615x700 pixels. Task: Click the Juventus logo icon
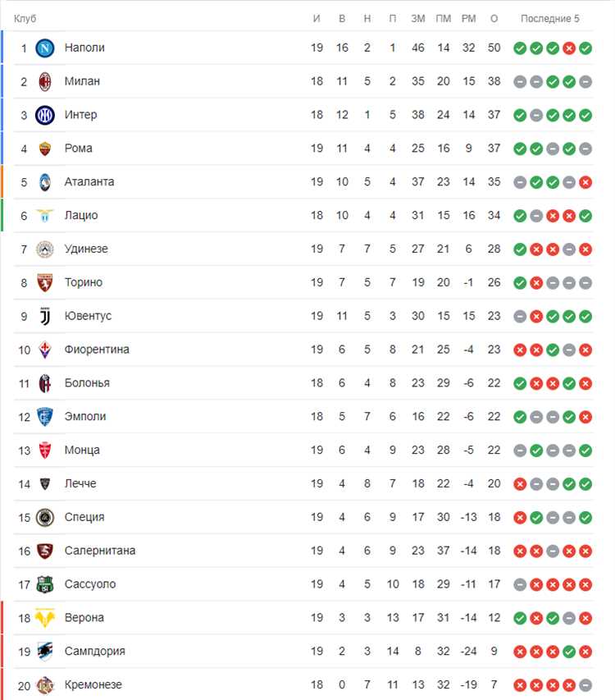pyautogui.click(x=44, y=316)
